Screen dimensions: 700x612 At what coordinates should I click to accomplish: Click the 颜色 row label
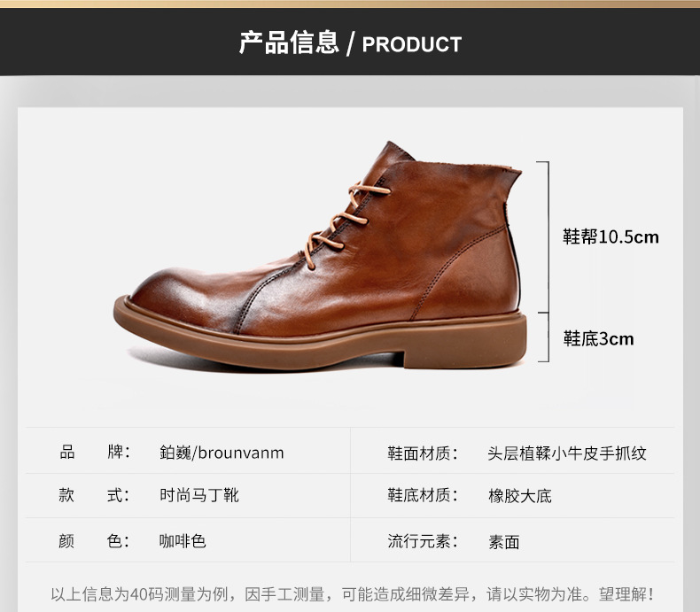[94, 540]
